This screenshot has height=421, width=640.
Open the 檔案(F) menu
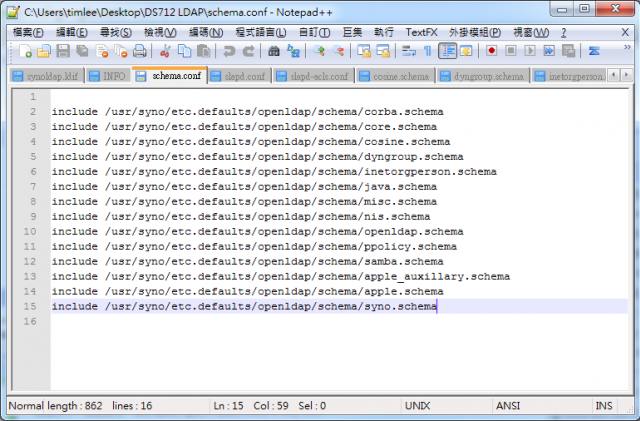(28, 32)
